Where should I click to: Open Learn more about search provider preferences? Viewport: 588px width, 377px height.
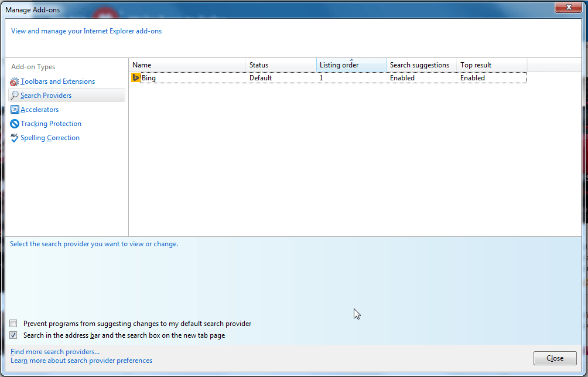click(81, 361)
